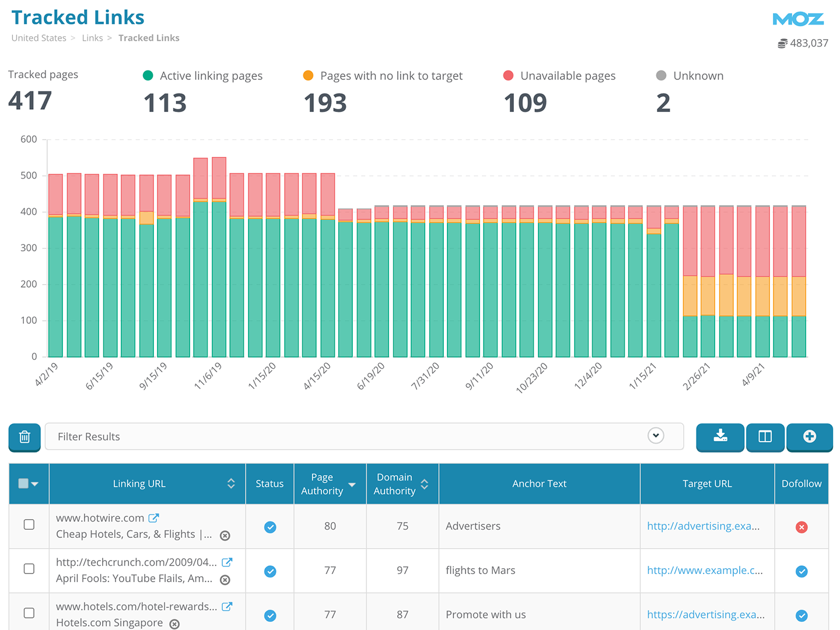This screenshot has width=840, height=630.
Task: Expand the Filter Results dropdown
Action: point(656,436)
